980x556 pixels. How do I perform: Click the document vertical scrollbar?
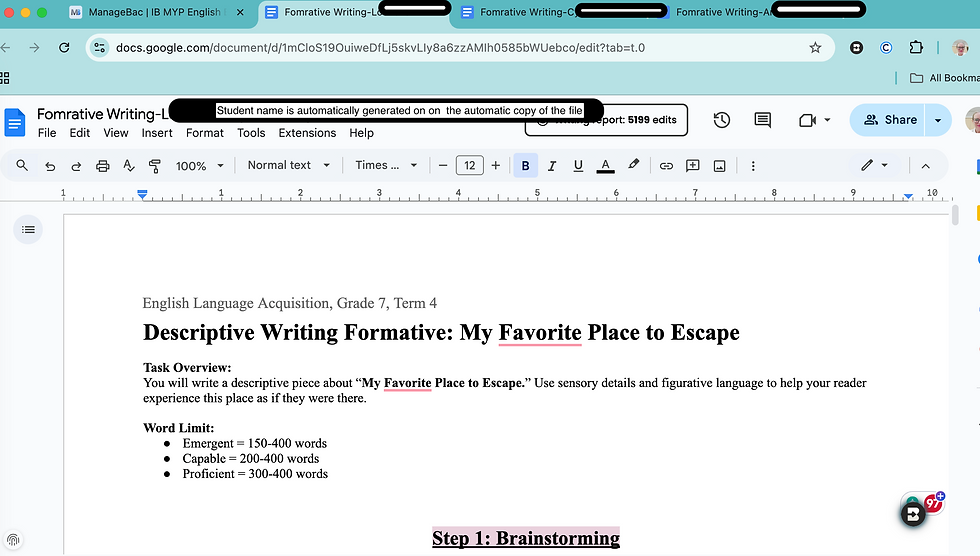(x=954, y=215)
